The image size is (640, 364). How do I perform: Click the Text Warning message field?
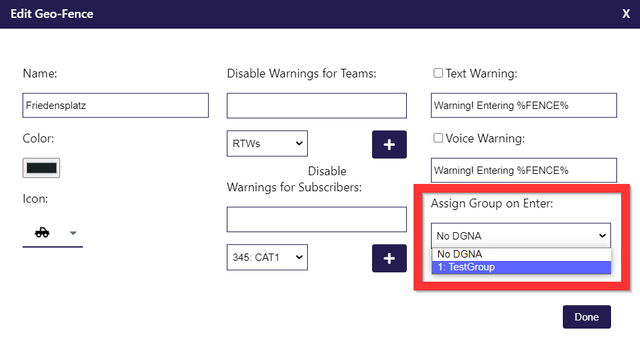click(x=524, y=106)
